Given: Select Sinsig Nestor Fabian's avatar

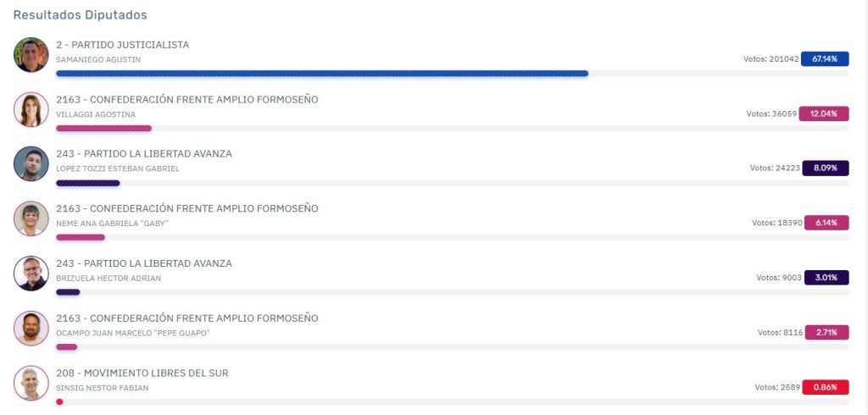Looking at the screenshot, I should pyautogui.click(x=31, y=383).
